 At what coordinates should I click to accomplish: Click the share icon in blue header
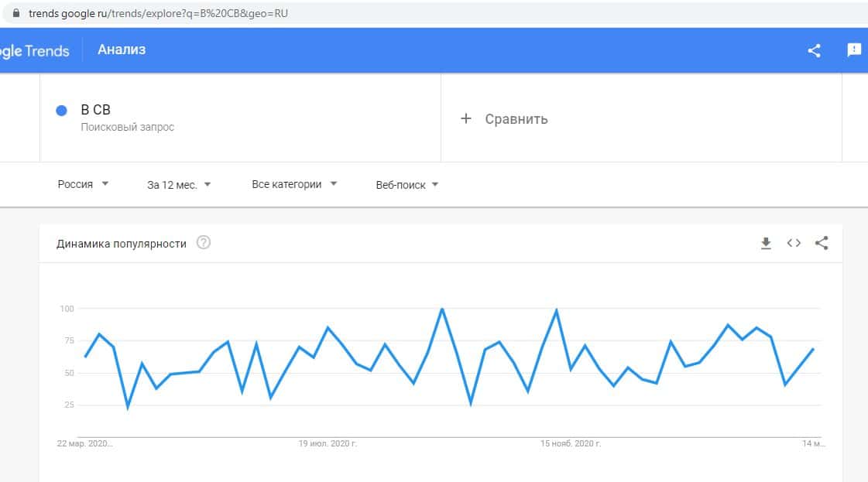coord(814,50)
